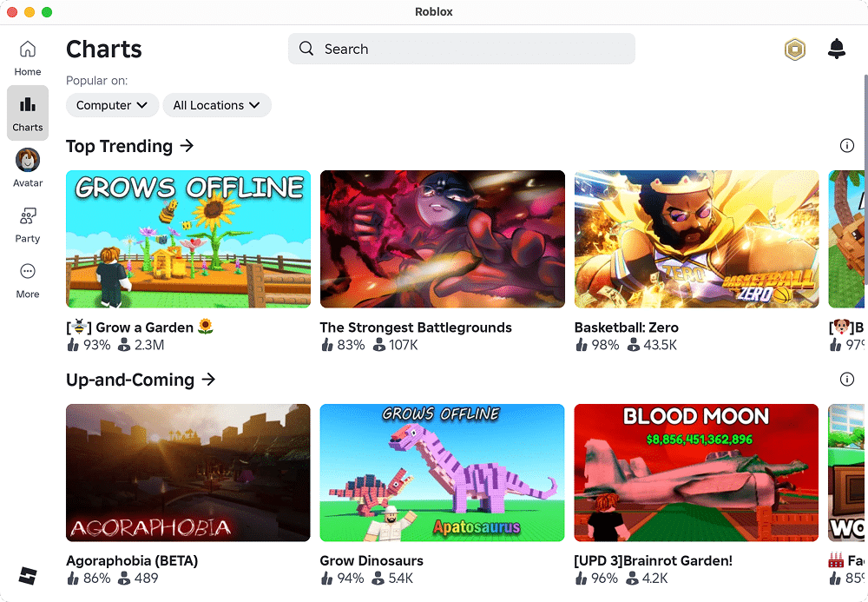Open the Grow Dinosaurs thumbnail
Screen dimensions: 868x602
pos(443,473)
